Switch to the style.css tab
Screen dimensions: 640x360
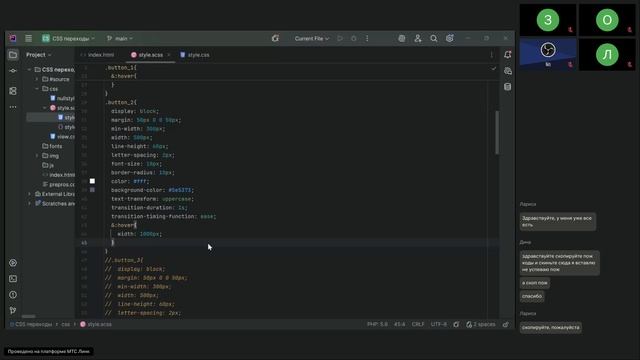tap(195, 55)
